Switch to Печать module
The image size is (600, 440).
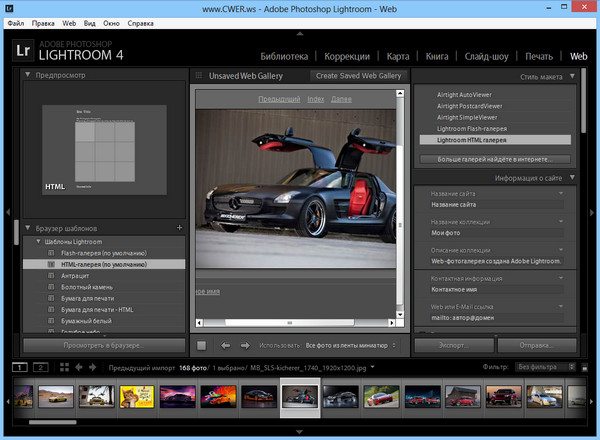[539, 56]
